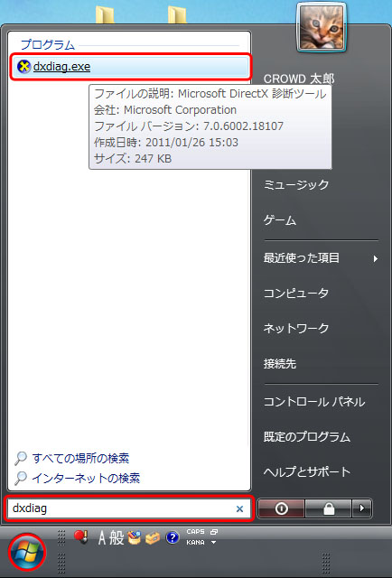Open ヘルプとサポート
The width and height of the screenshot is (392, 578).
point(307,471)
